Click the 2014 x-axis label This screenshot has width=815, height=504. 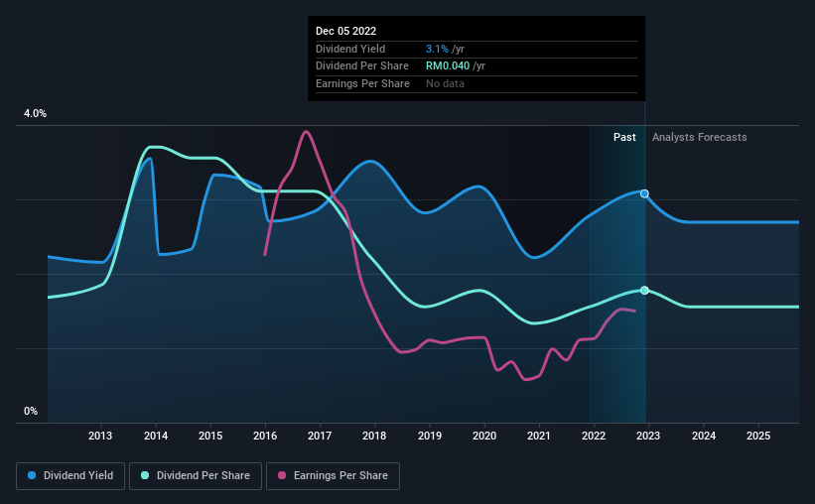[156, 436]
